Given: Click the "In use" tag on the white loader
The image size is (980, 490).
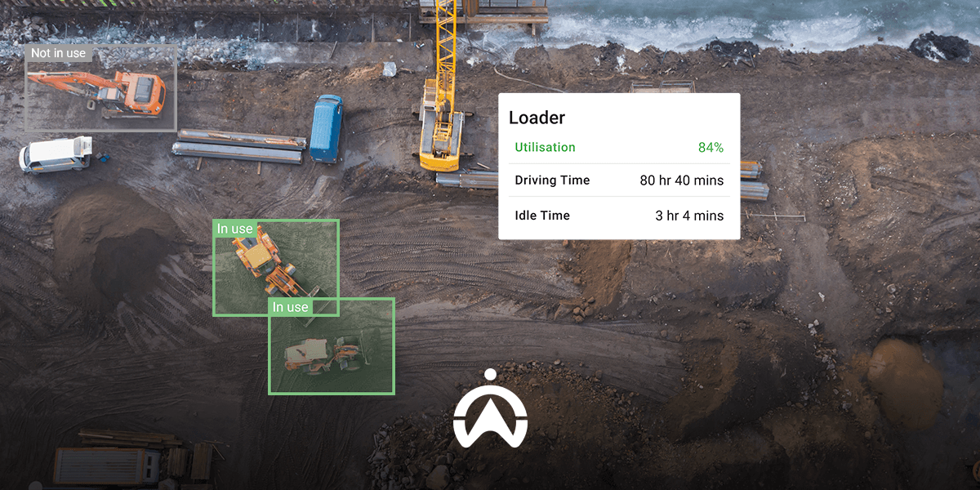Looking at the screenshot, I should point(291,307).
